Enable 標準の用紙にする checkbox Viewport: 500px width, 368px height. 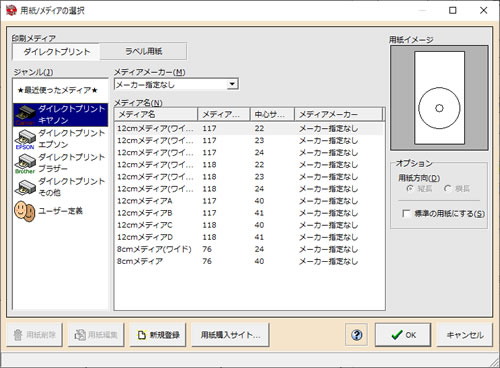tap(406, 213)
